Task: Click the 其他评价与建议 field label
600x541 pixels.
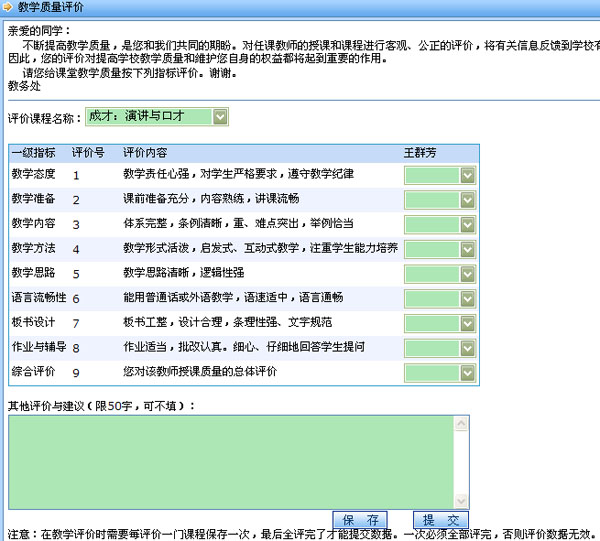Action: click(x=102, y=405)
